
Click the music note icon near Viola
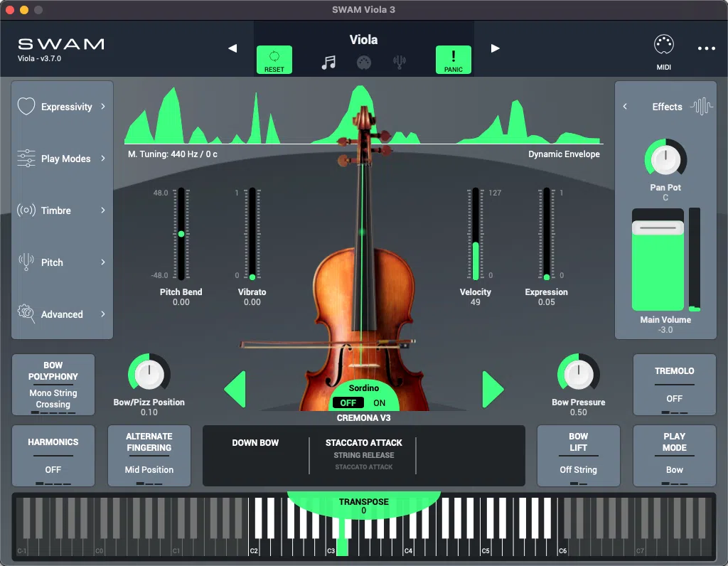(328, 61)
